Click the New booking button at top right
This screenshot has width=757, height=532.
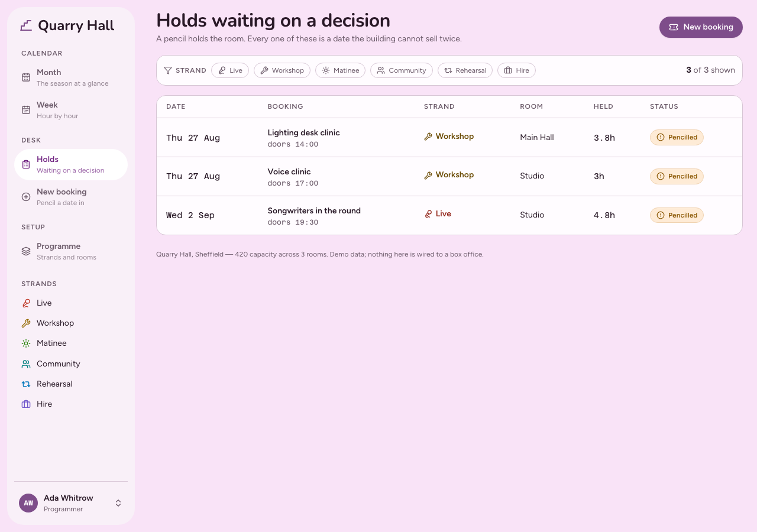(701, 27)
